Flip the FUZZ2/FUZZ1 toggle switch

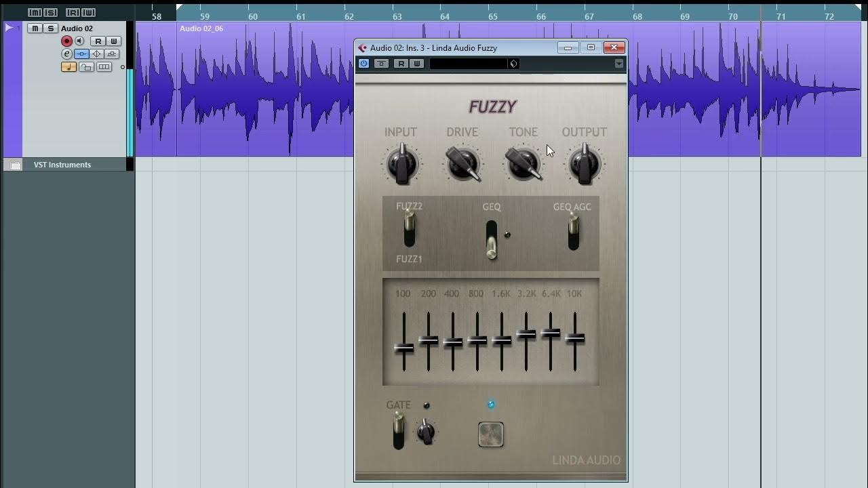(x=409, y=228)
